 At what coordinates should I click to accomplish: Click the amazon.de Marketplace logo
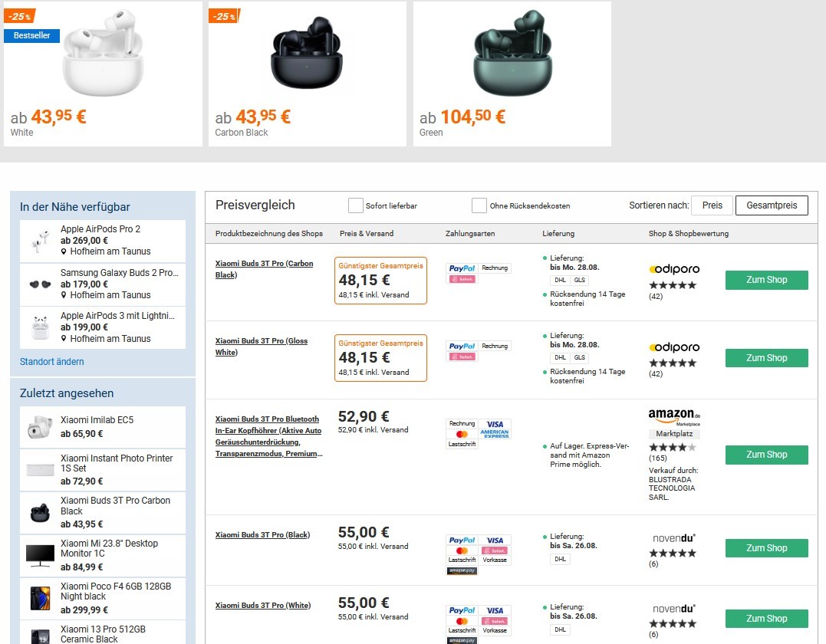tap(674, 416)
